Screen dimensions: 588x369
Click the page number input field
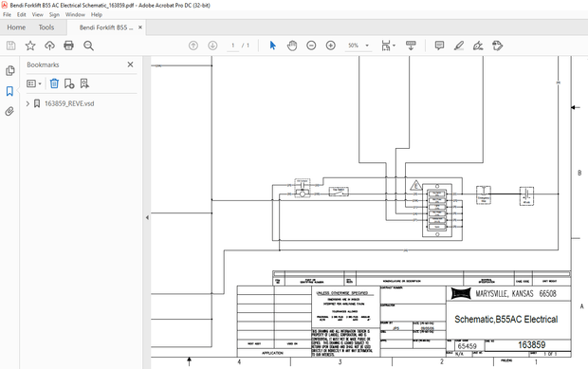coord(233,46)
